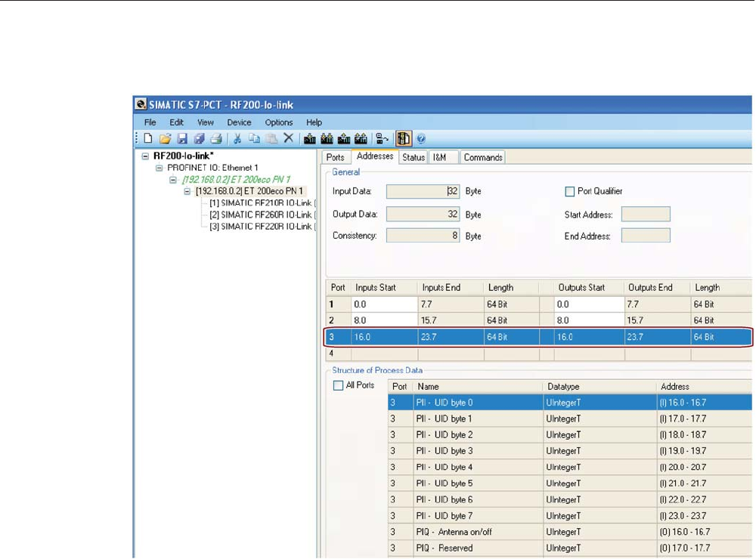756x559 pixels.
Task: Click address (I) 20.0 - 20.7 cell
Action: (x=704, y=467)
